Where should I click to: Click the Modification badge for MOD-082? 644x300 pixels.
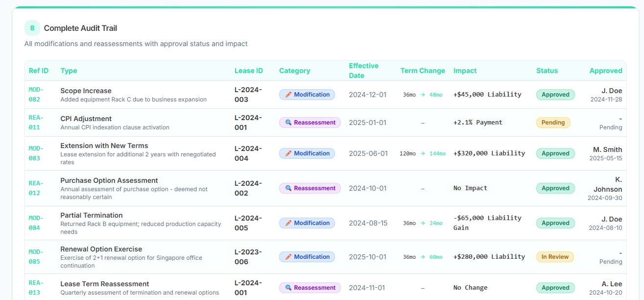coord(307,95)
